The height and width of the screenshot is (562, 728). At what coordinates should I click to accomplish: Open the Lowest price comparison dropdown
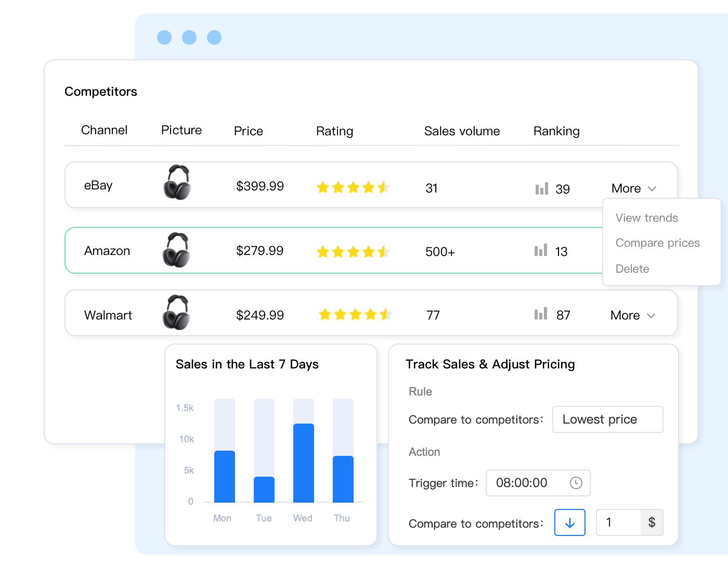click(607, 419)
